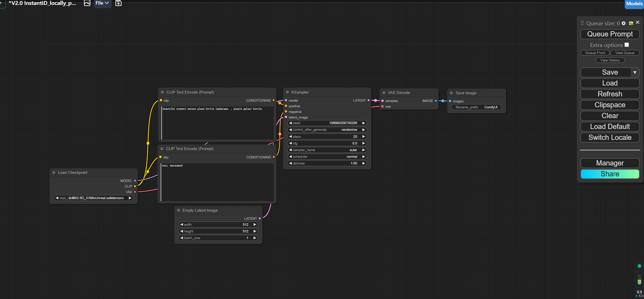Increase cfg with its right arrow
644x299 pixels.
coord(364,143)
